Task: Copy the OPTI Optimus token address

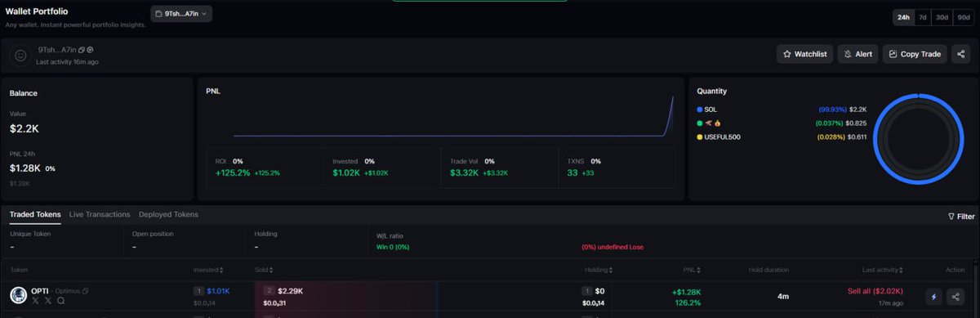Action: [x=86, y=291]
